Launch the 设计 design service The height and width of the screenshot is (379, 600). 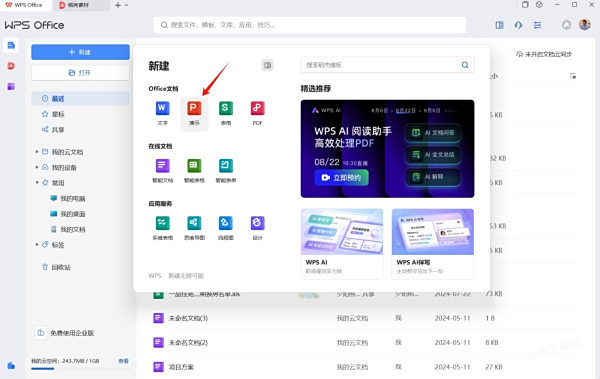(258, 228)
